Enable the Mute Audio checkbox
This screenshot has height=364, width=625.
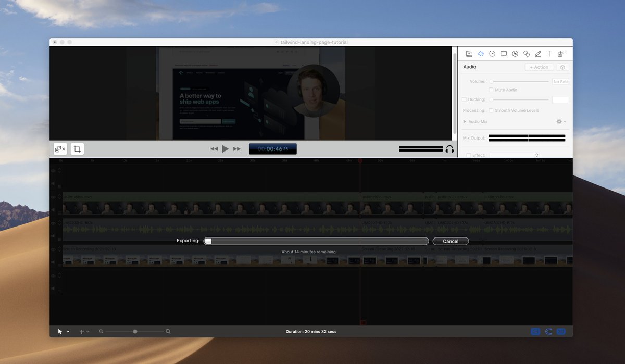click(491, 90)
